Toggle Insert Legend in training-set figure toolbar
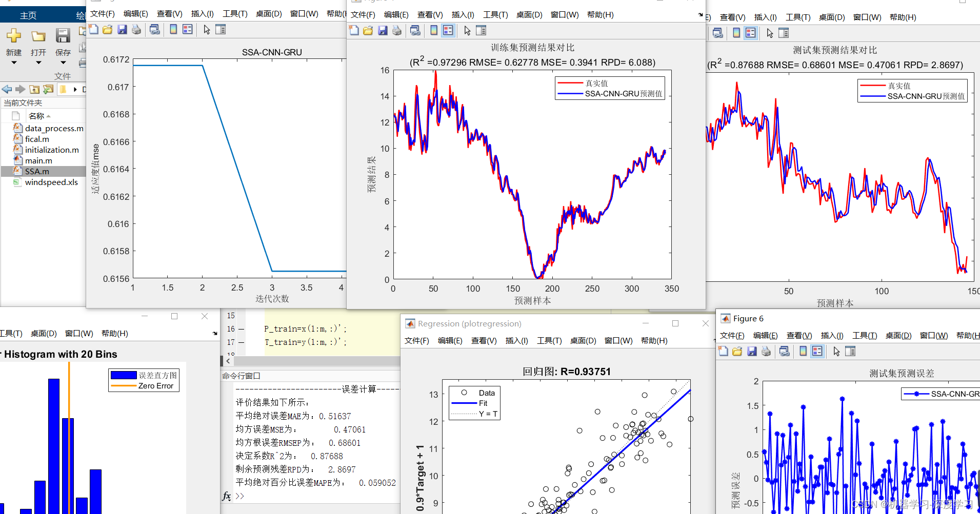 pos(448,31)
